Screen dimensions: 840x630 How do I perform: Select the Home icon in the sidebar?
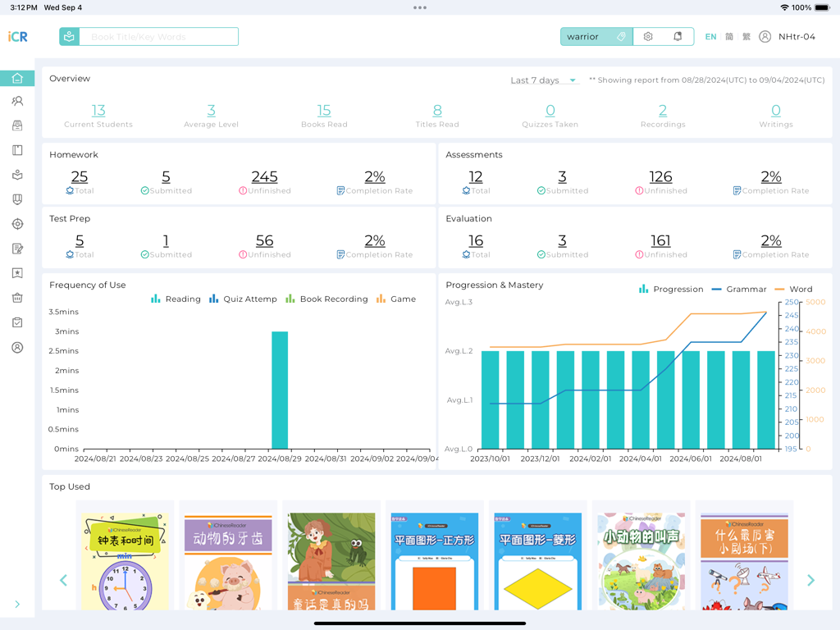[16, 78]
